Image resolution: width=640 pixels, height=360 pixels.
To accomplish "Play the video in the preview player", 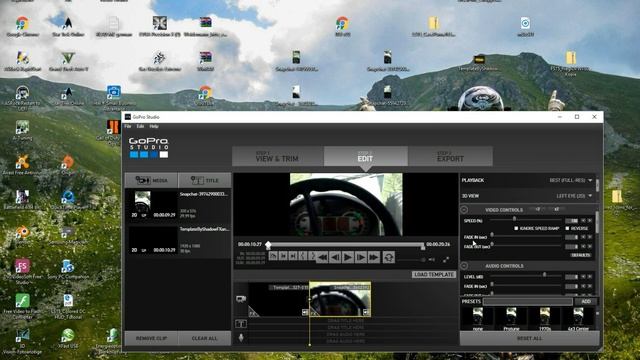I will (x=348, y=258).
